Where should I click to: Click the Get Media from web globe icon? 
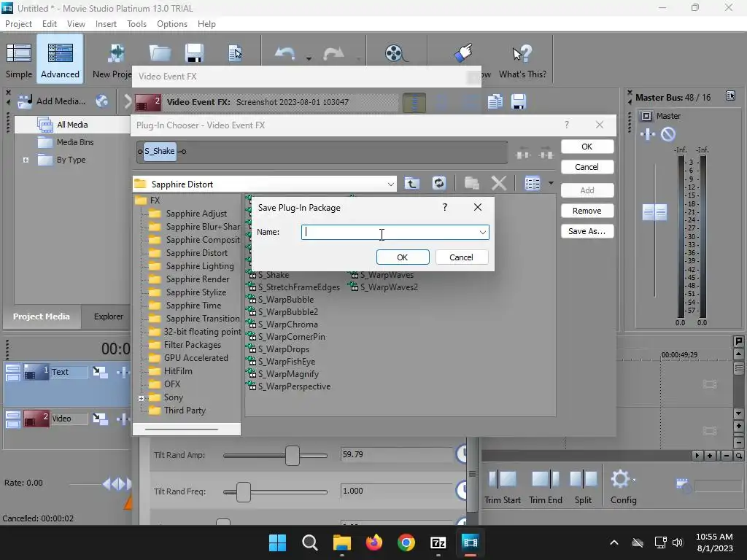pyautogui.click(x=101, y=101)
